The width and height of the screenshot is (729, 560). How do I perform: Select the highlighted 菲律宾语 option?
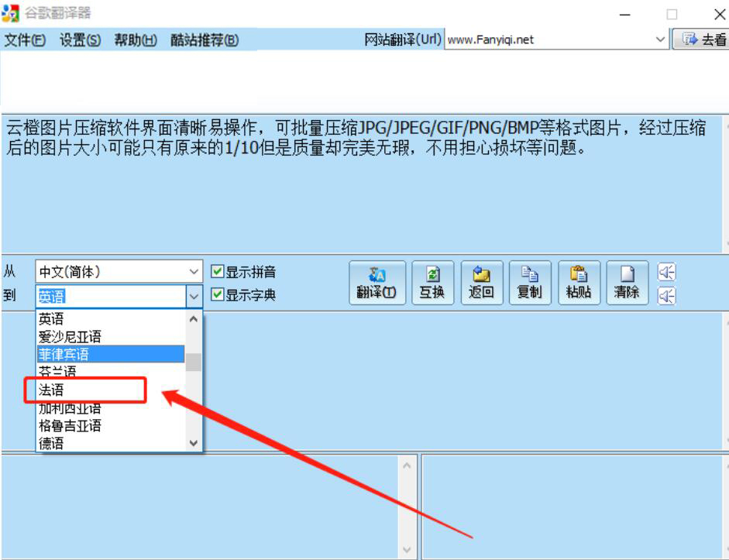(x=111, y=354)
